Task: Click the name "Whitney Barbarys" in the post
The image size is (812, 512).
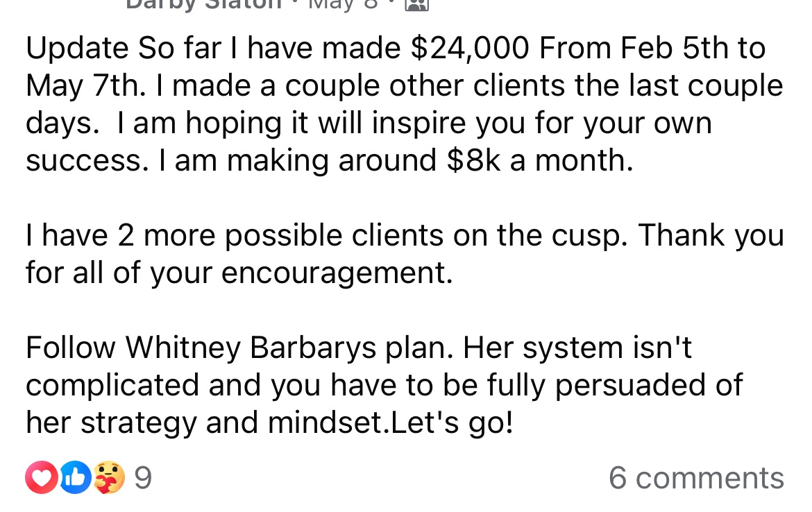Action: click(251, 348)
